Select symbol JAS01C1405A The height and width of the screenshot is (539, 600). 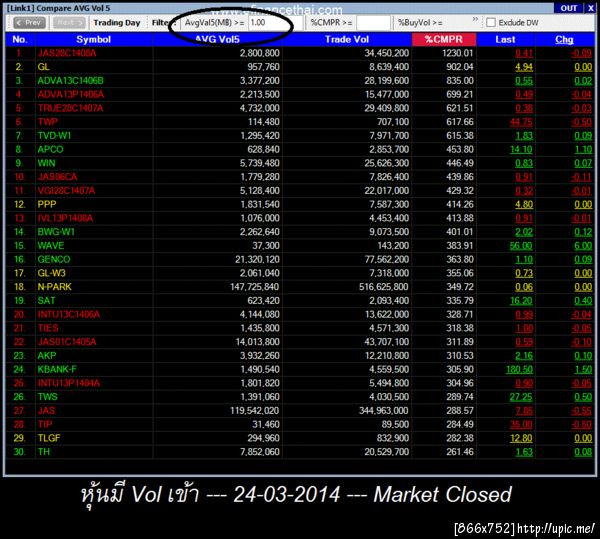point(67,342)
